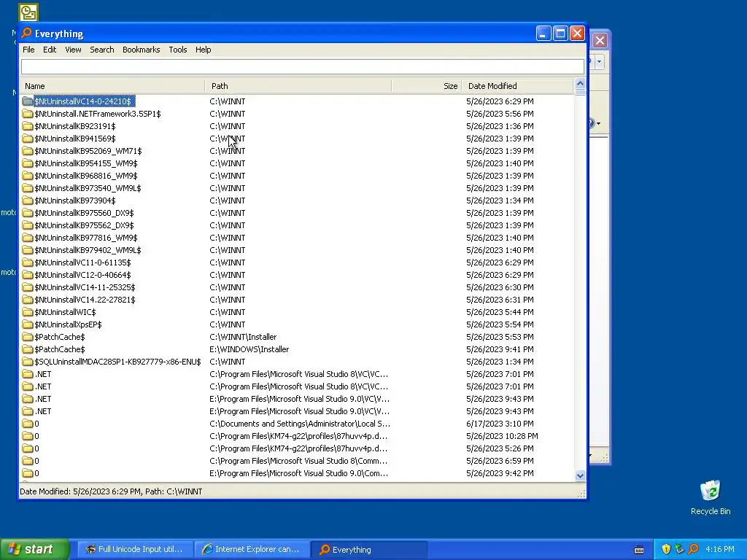Select folder 0 modified 5/26/2023 5:26 PM
Screen dimensions: 747x560
coord(36,448)
